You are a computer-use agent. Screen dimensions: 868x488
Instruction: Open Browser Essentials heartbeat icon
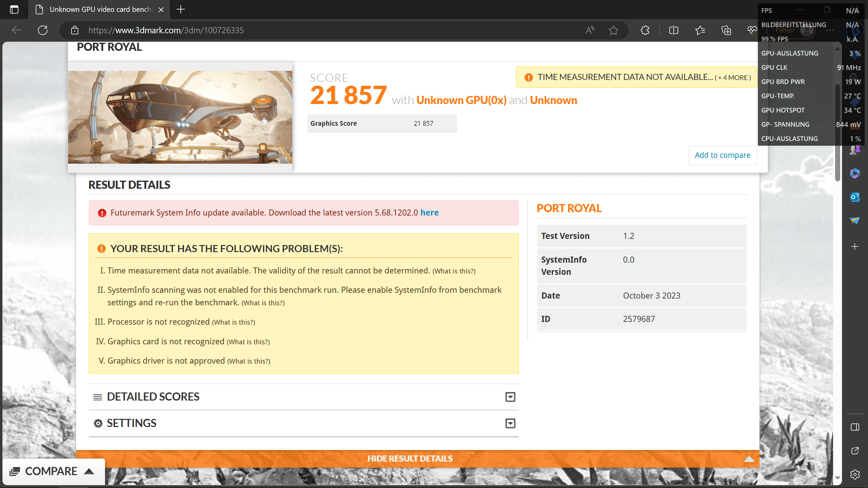coord(752,30)
